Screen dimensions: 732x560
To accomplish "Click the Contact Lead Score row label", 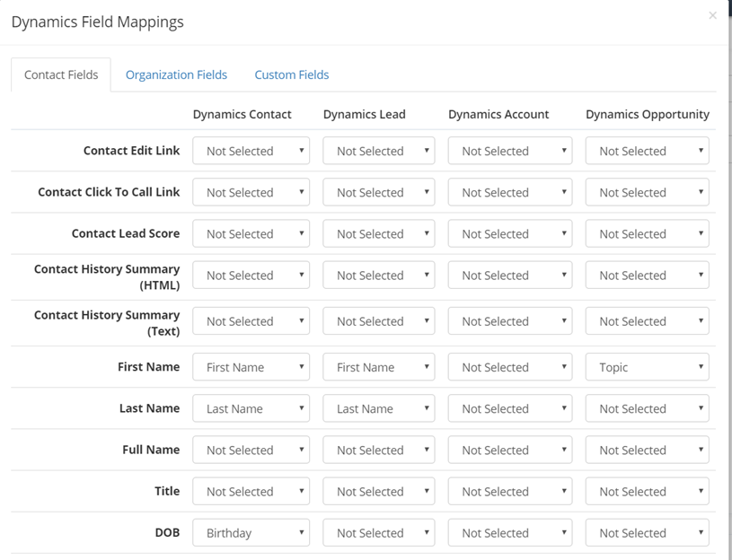I will click(x=126, y=233).
